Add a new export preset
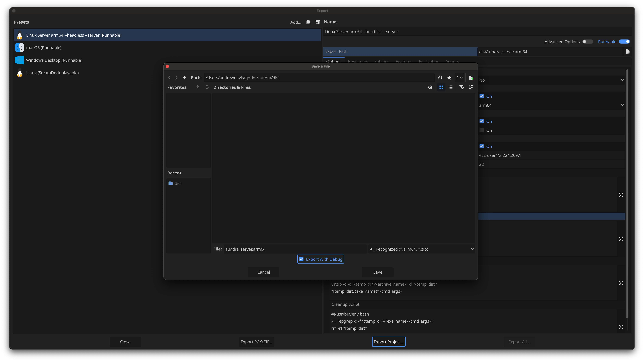Viewport: 644px width, 361px height. (x=295, y=22)
